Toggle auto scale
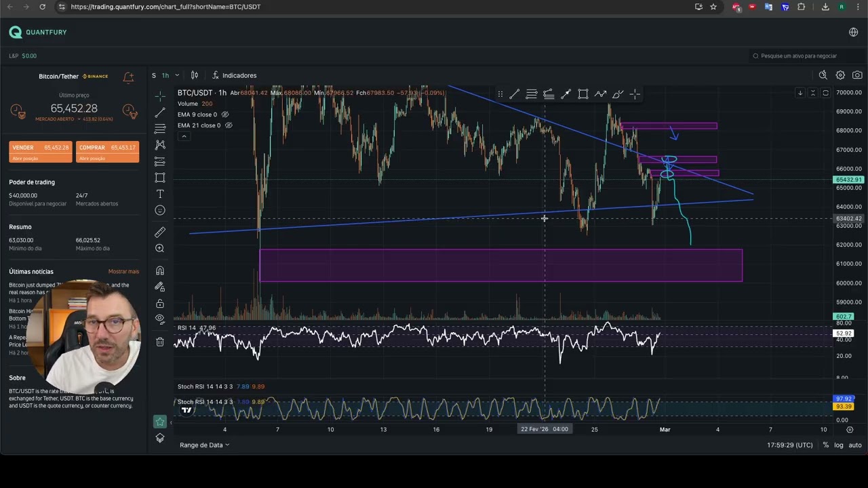 click(855, 445)
